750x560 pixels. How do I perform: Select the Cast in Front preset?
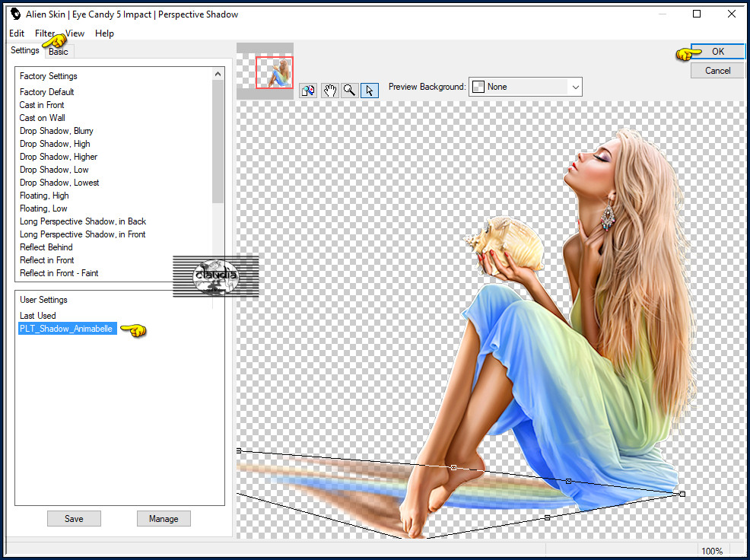(42, 105)
